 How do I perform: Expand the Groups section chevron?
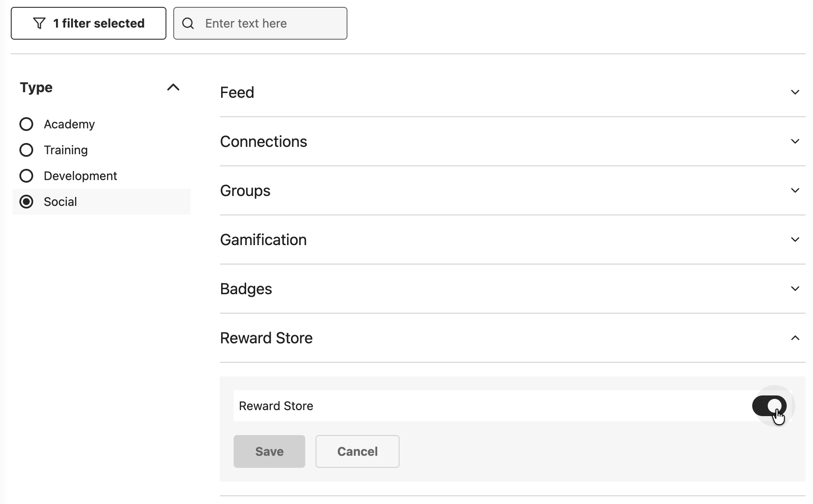pos(795,190)
